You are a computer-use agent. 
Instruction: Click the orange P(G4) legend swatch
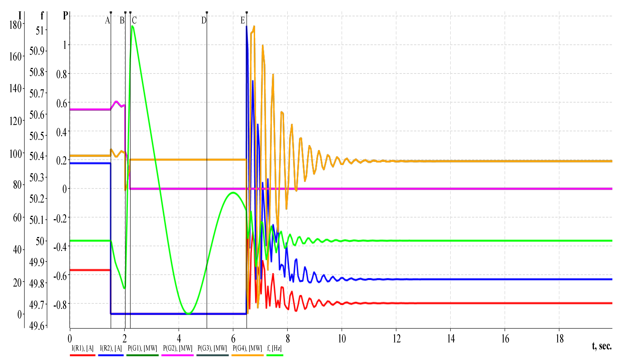click(x=247, y=355)
